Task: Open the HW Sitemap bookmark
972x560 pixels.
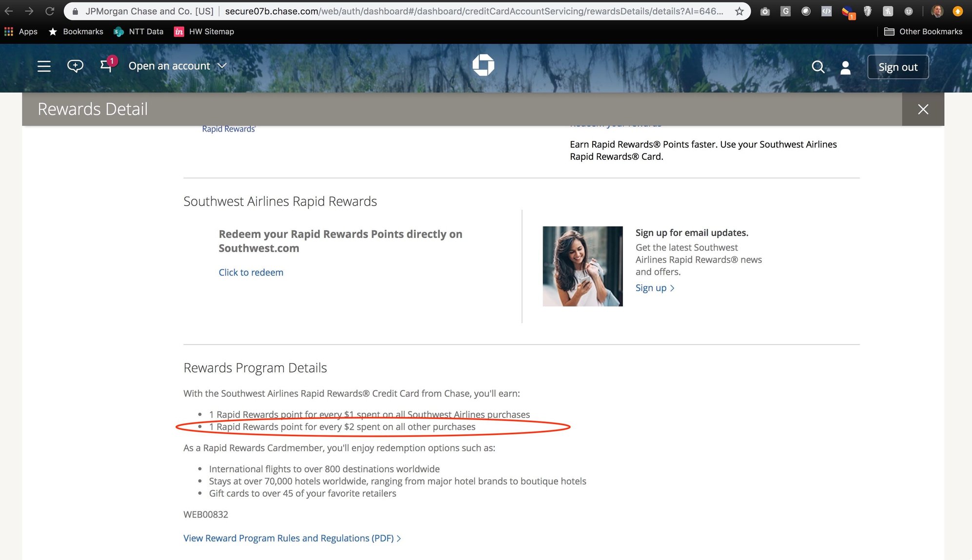Action: (x=204, y=32)
